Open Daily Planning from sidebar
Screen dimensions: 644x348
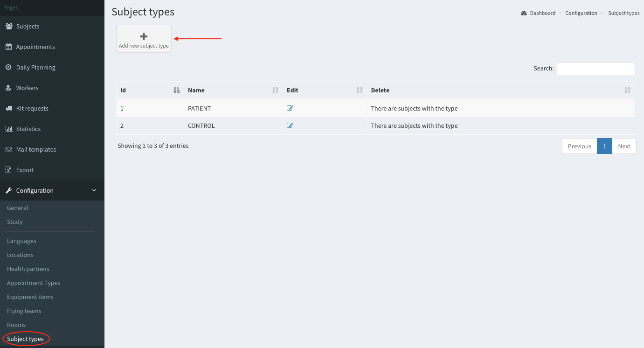point(35,67)
